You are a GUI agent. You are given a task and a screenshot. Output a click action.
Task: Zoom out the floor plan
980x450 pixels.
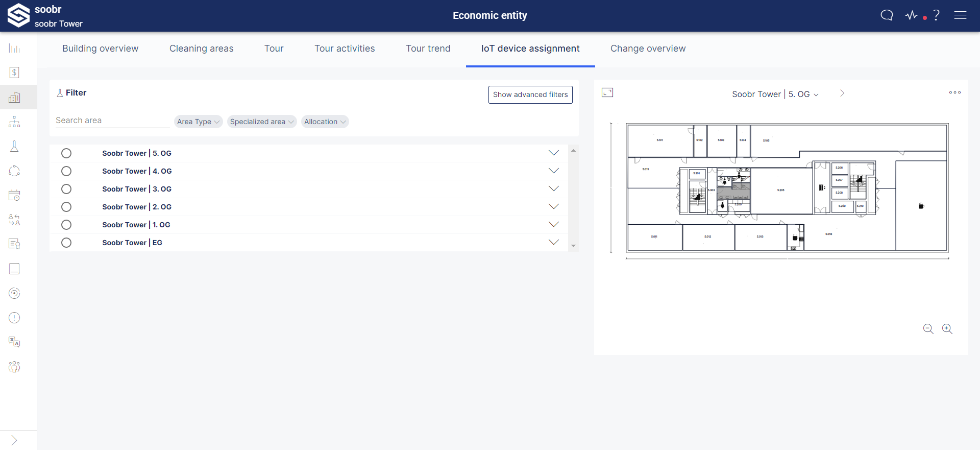(x=928, y=329)
